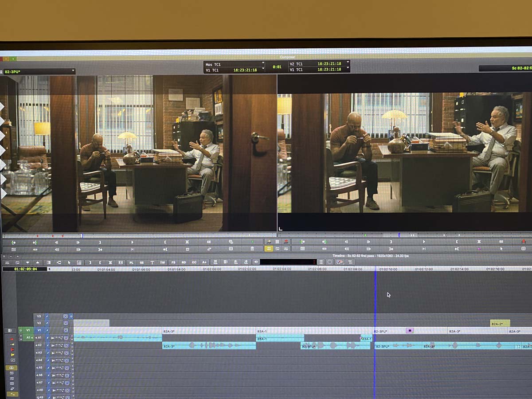Viewport: 532px width, 399px height.
Task: Set Mark Out point in source monitor
Action: [x=165, y=242]
